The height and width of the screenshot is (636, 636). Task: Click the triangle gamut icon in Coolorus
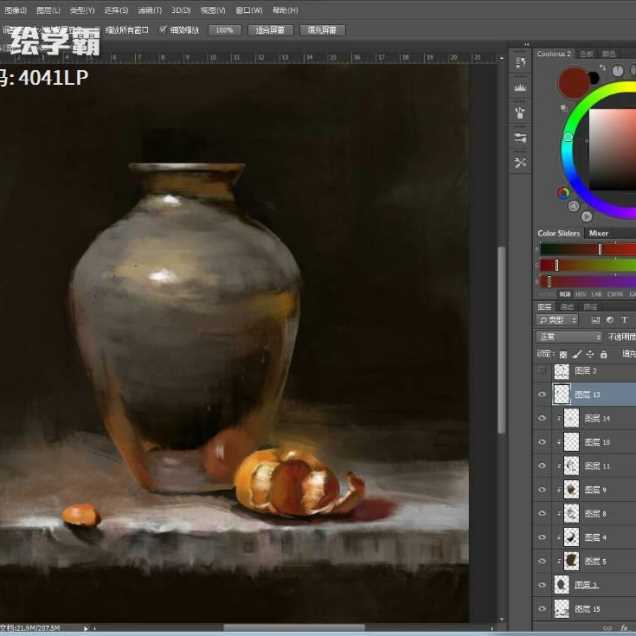click(573, 206)
